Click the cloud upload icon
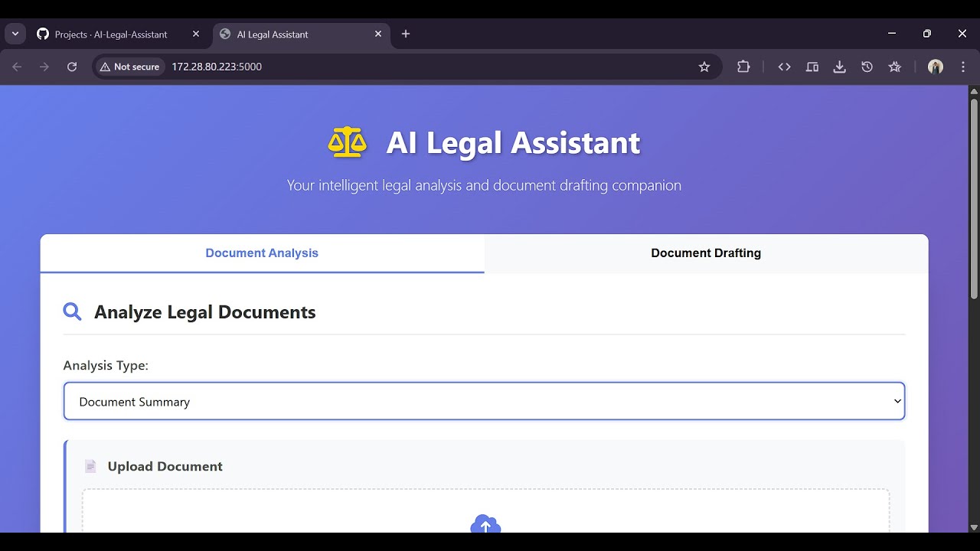 click(485, 524)
